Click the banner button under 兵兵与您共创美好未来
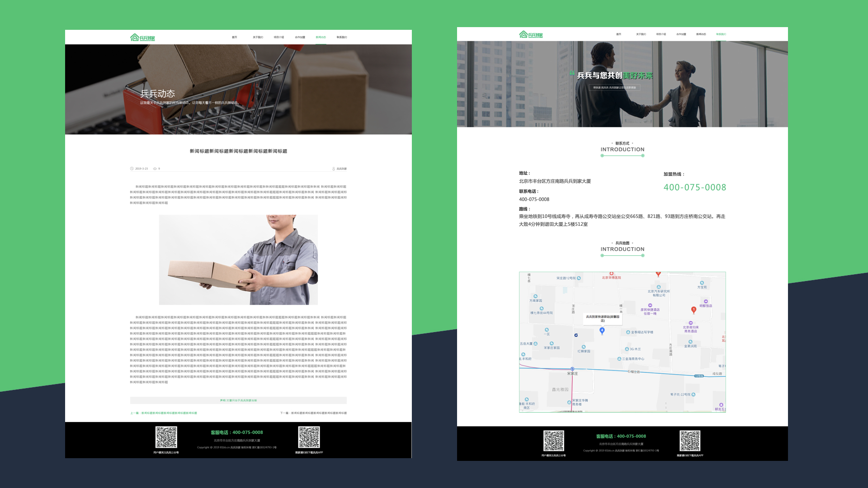This screenshot has height=488, width=868. (x=614, y=88)
